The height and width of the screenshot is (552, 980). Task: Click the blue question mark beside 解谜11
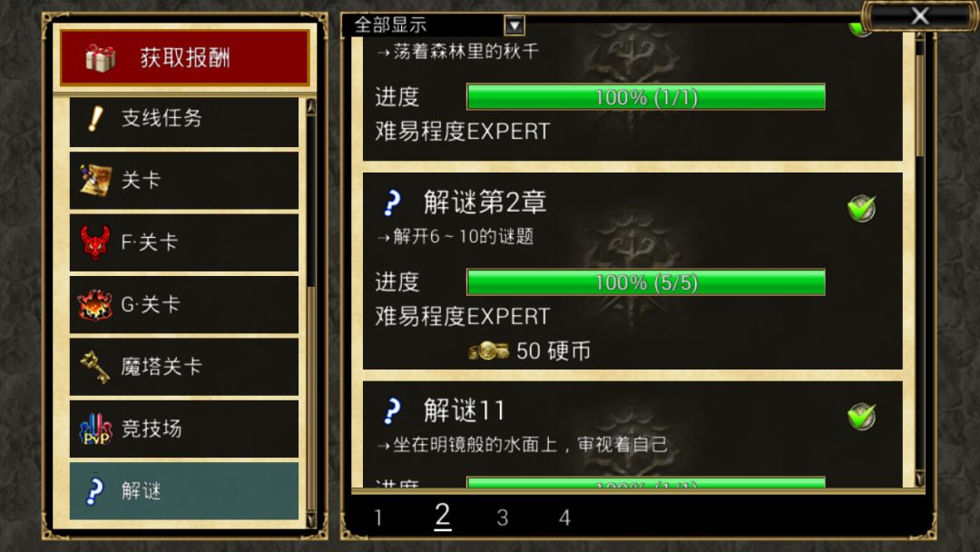coord(392,410)
